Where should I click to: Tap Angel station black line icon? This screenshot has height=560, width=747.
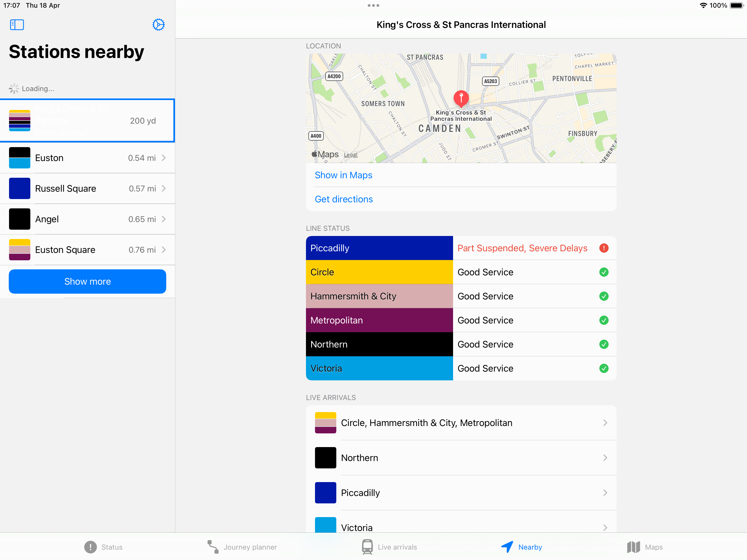coord(20,219)
